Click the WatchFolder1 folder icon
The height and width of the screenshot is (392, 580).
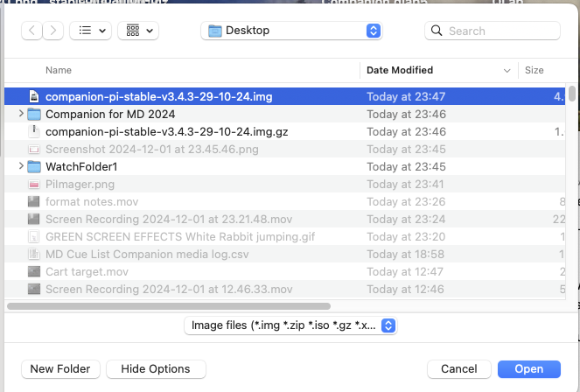(34, 166)
